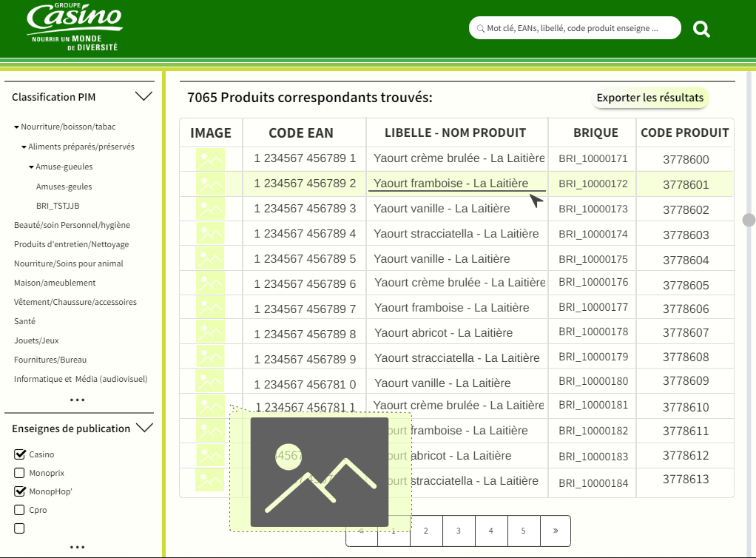Image resolution: width=756 pixels, height=558 pixels.
Task: Open image thumbnail for product 3778603
Action: [x=210, y=235]
